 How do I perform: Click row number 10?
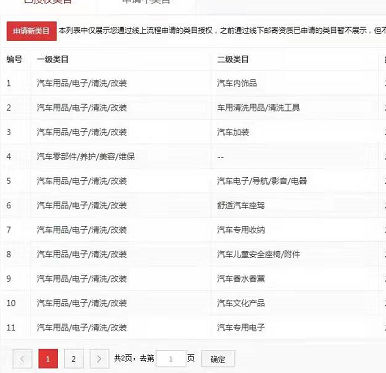pos(11,303)
